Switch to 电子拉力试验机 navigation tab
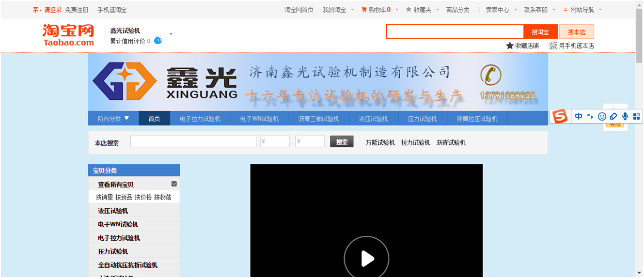Image resolution: width=644 pixels, height=278 pixels. point(200,119)
